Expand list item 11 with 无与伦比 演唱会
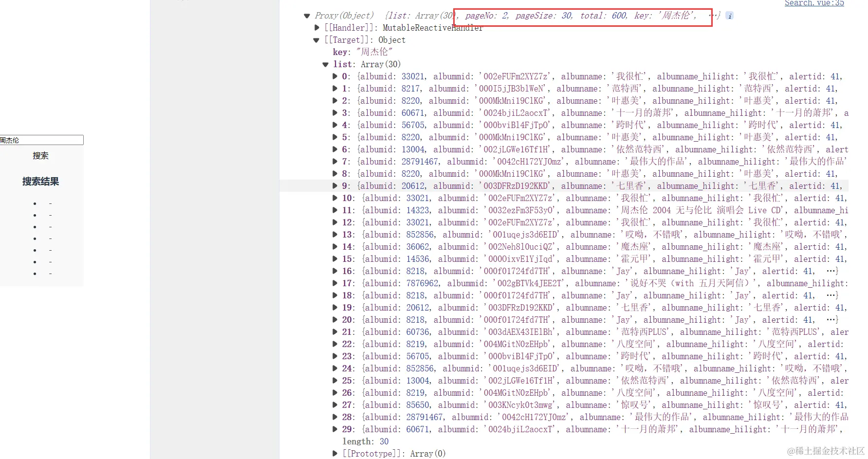Viewport: 868px width, 459px height. (x=335, y=210)
